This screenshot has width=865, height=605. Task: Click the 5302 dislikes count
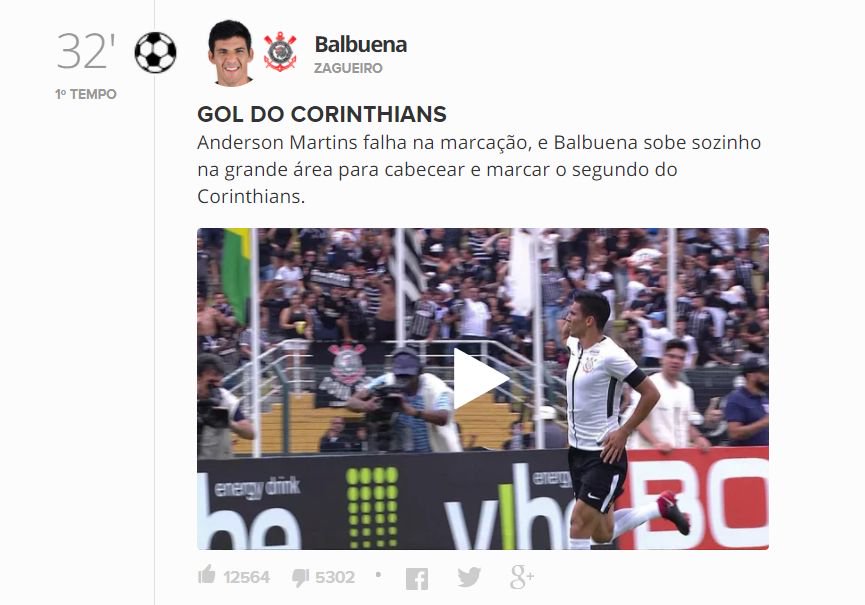point(335,577)
